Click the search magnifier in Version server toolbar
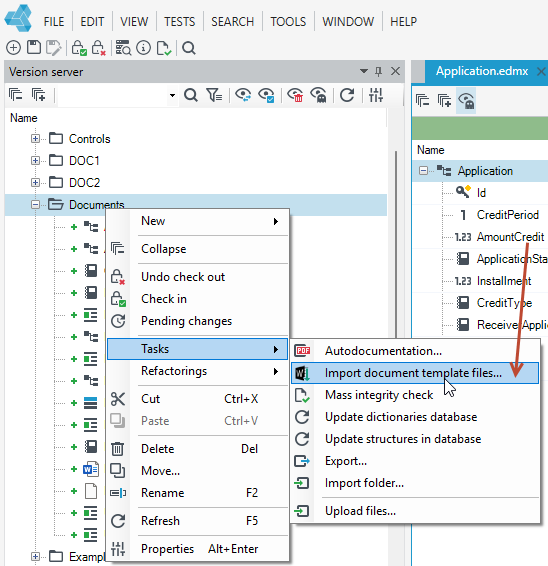 click(x=191, y=95)
